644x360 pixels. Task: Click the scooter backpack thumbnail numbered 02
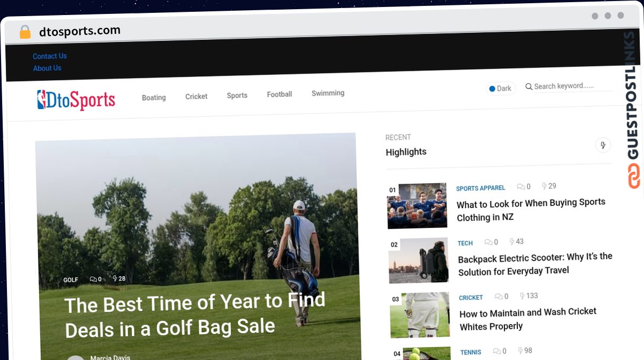point(419,261)
